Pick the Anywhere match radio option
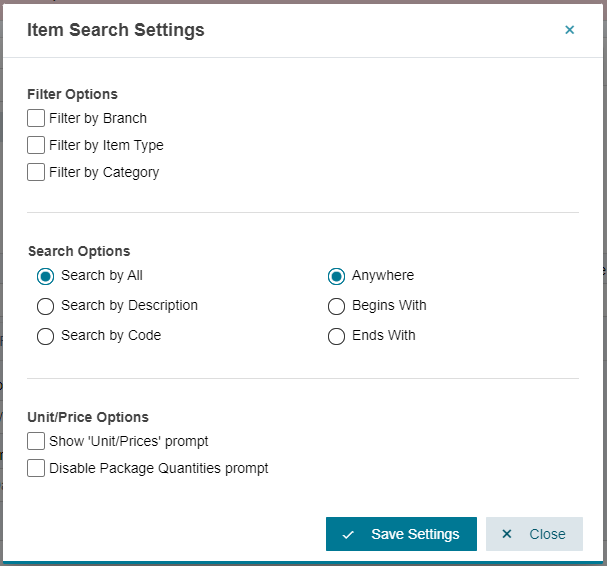Viewport: 607px width, 566px height. pos(336,276)
